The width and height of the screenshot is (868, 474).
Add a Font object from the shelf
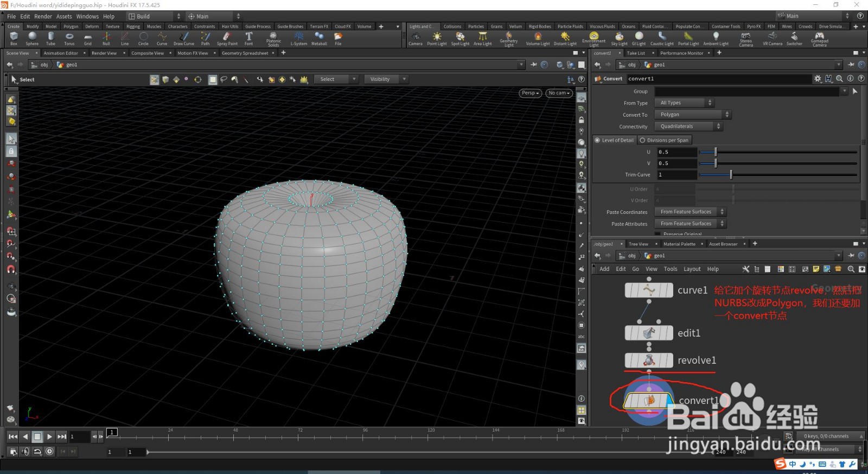point(248,39)
